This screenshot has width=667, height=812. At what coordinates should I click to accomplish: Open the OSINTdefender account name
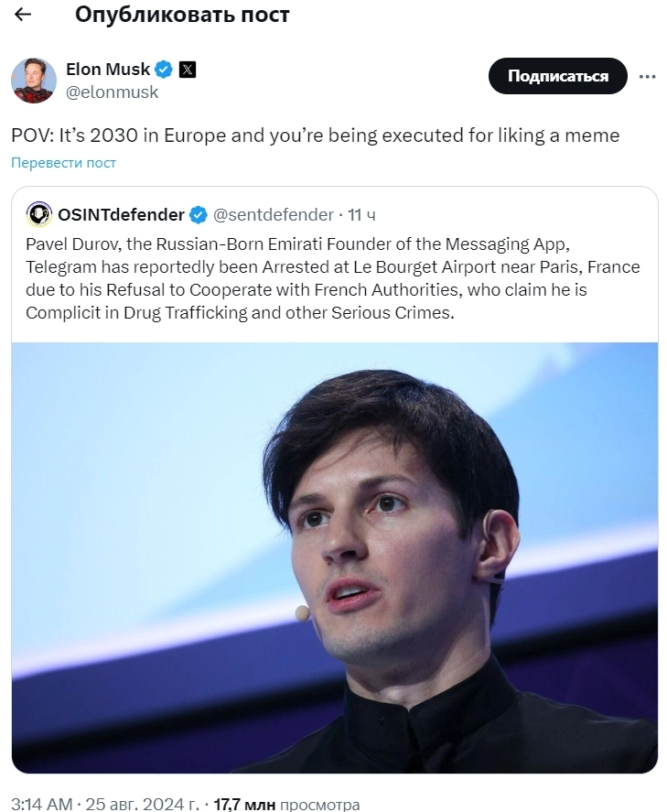[120, 215]
